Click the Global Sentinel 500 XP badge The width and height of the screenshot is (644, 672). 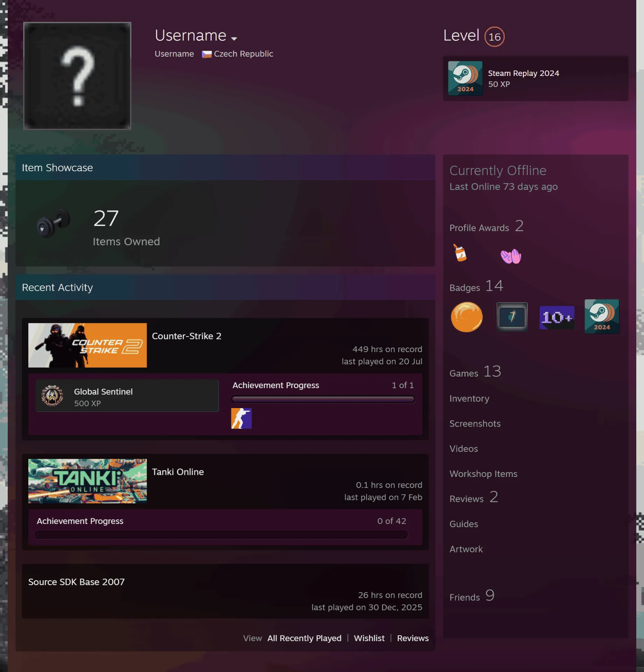127,396
